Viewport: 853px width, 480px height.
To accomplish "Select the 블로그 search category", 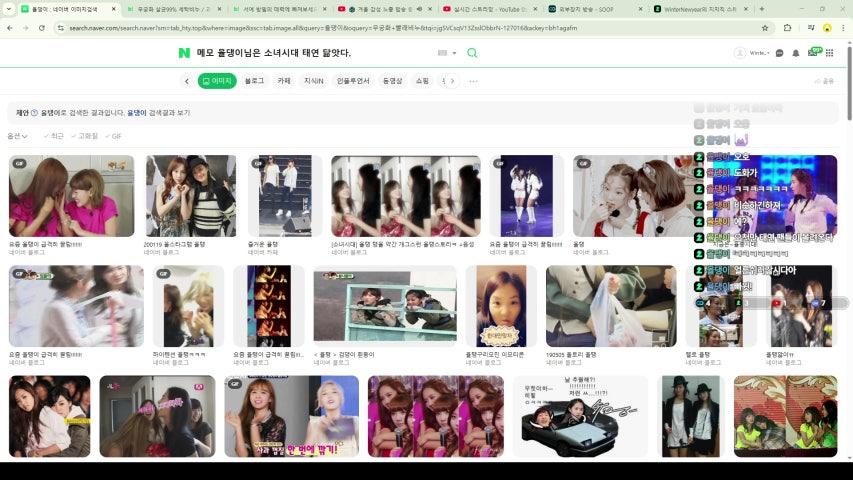I will (254, 81).
